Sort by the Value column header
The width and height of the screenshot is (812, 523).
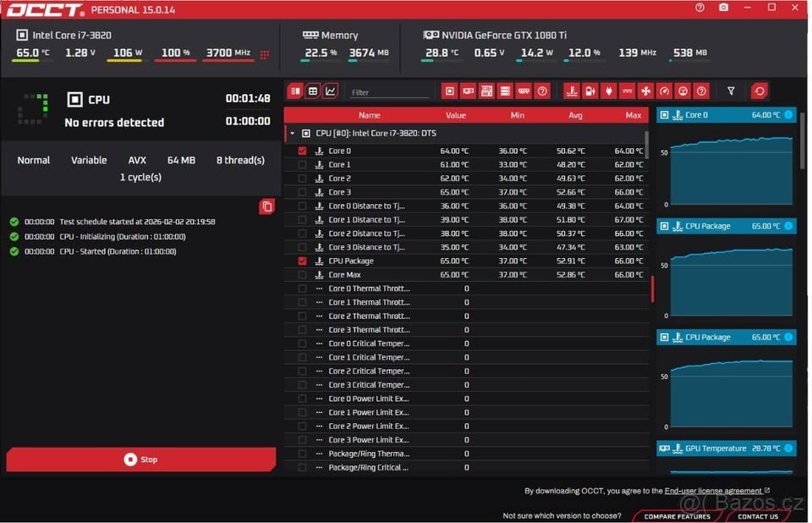click(x=456, y=115)
